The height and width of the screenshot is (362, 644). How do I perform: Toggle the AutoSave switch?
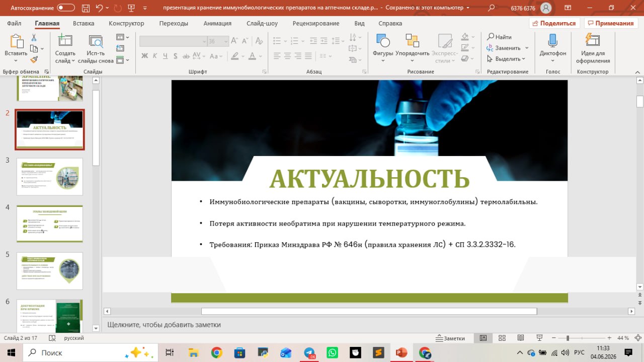66,8
